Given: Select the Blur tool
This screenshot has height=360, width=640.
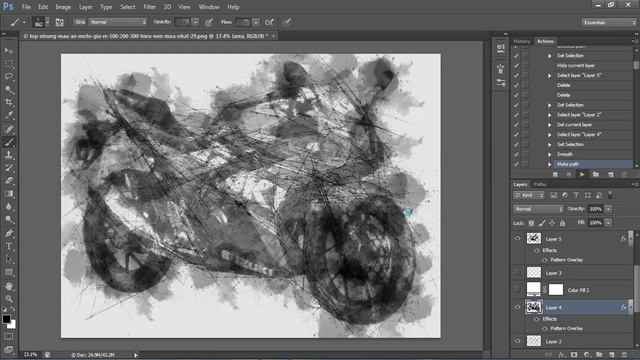Looking at the screenshot, I should click(9, 207).
